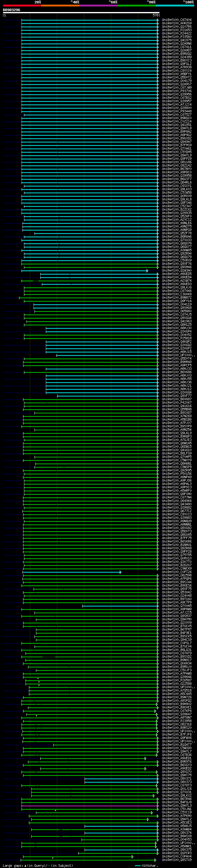Click hit label UniRef100_P33560
This screenshot has height=868, width=197.
176,37
